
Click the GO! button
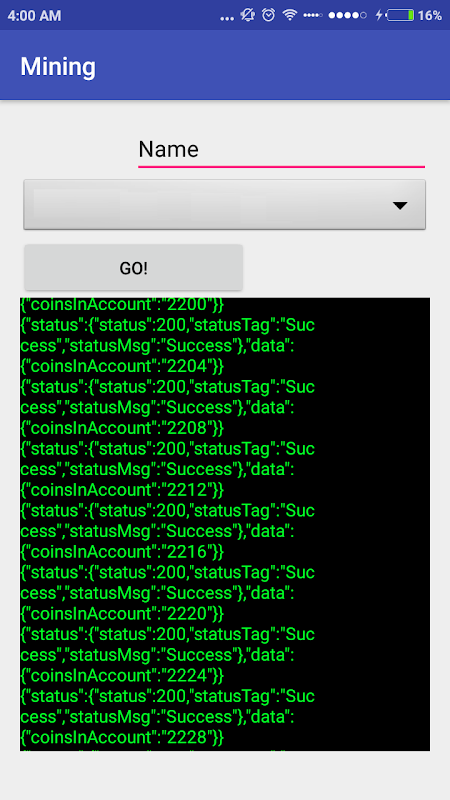(x=134, y=268)
